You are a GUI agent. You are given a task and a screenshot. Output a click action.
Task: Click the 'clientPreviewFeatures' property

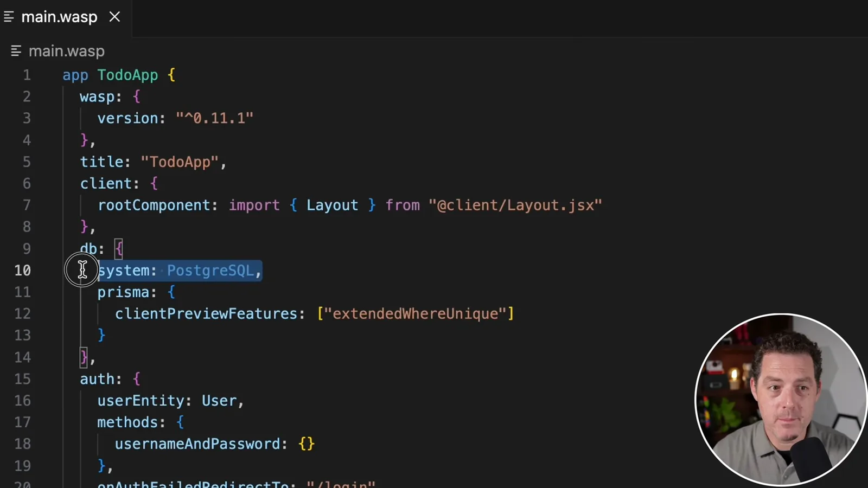pyautogui.click(x=206, y=313)
